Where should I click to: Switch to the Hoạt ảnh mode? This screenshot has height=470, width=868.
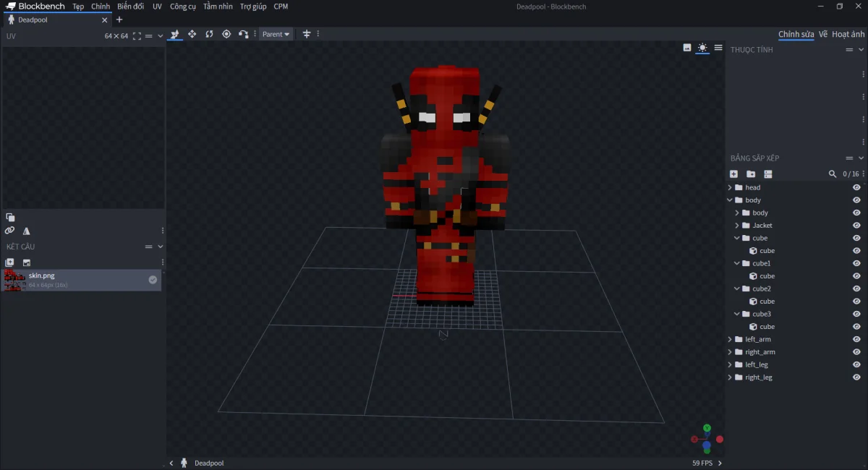(x=848, y=34)
